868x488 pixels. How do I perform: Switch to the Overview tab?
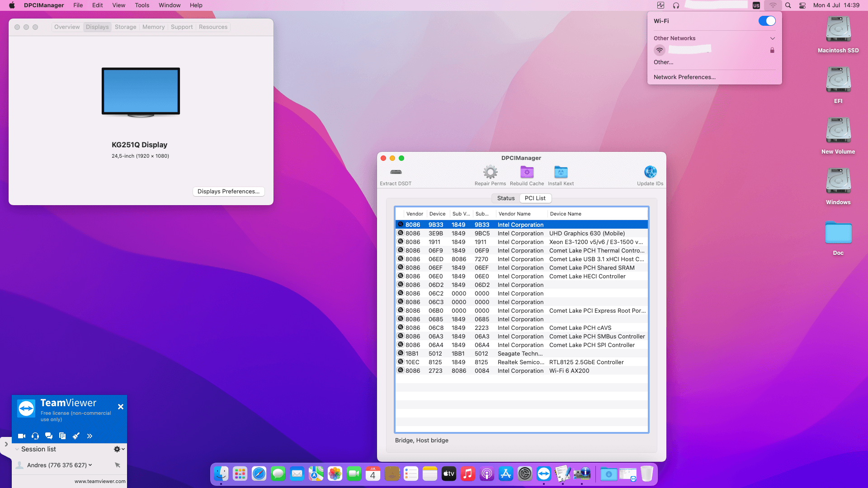[67, 27]
